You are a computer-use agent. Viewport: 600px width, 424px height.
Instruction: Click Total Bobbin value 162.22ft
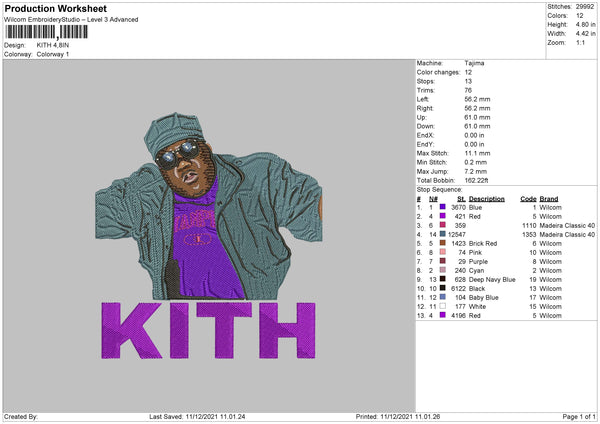(476, 180)
